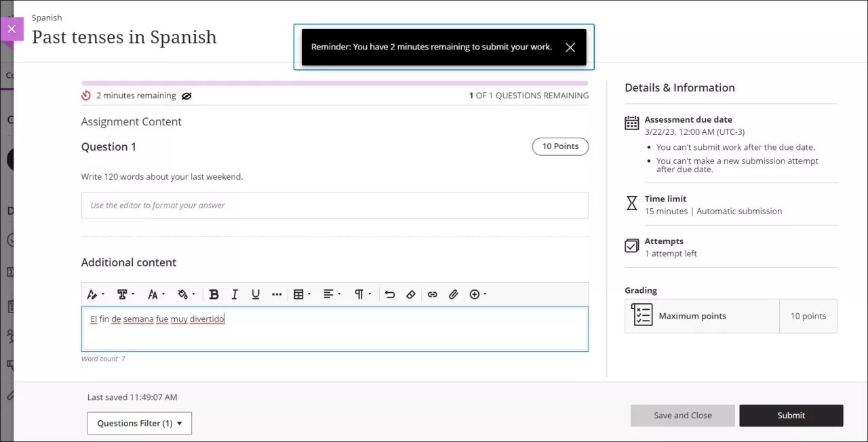Hide the timer with the eye icon
868x442 pixels.
[186, 96]
